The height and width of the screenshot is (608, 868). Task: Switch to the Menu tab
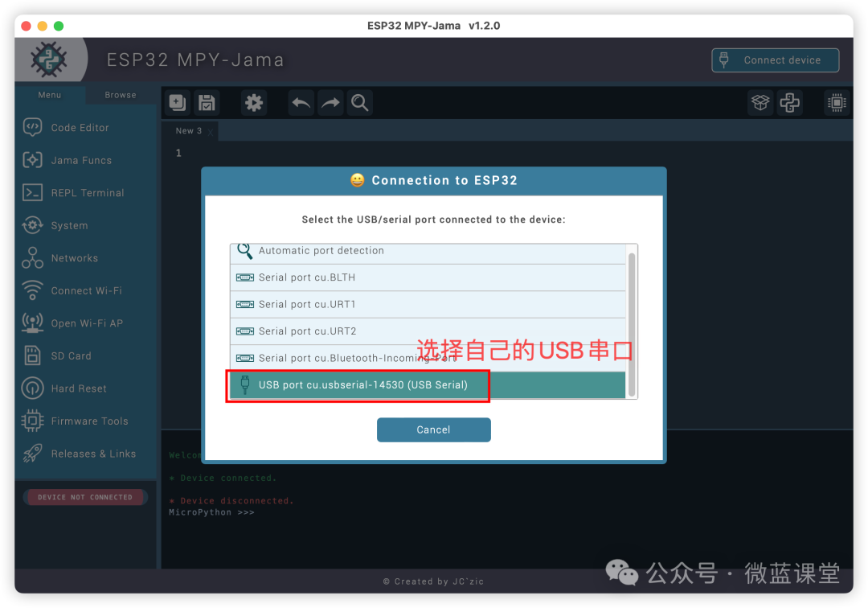click(x=50, y=95)
